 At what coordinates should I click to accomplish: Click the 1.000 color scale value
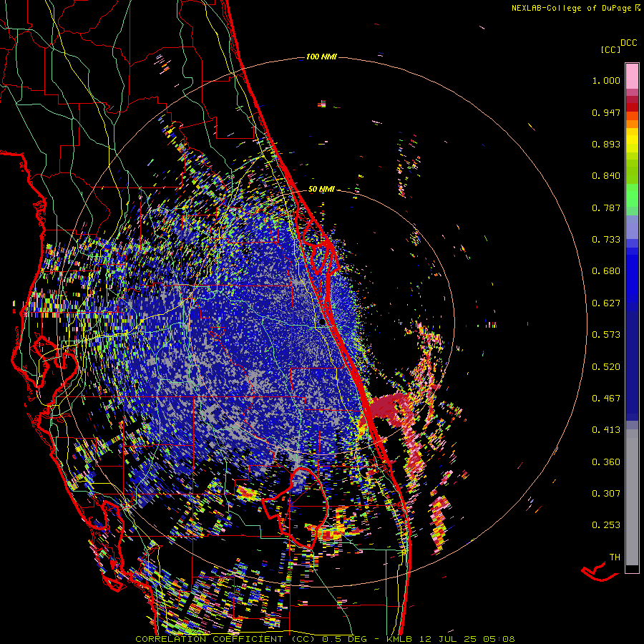coord(606,80)
